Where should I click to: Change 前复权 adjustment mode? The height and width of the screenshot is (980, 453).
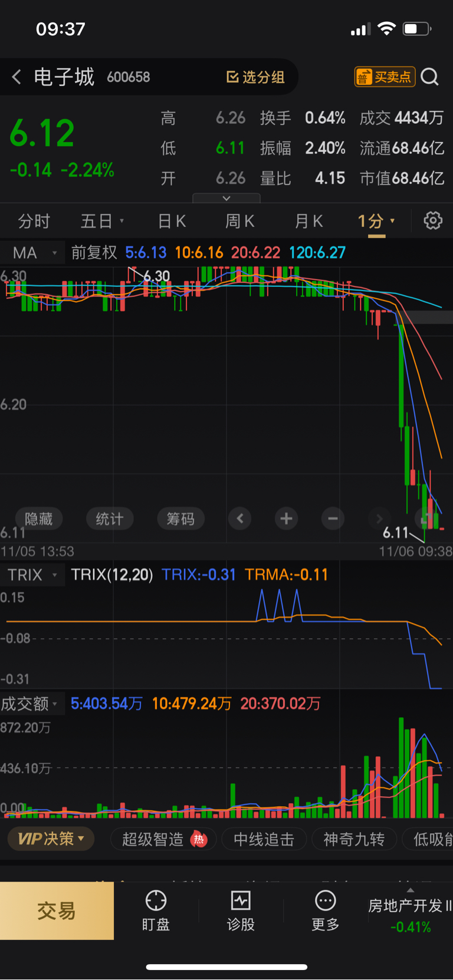tap(94, 253)
